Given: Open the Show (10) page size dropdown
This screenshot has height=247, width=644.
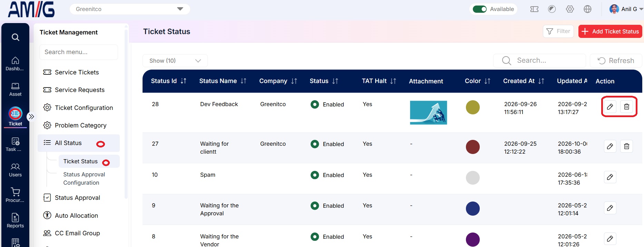Looking at the screenshot, I should tap(175, 61).
